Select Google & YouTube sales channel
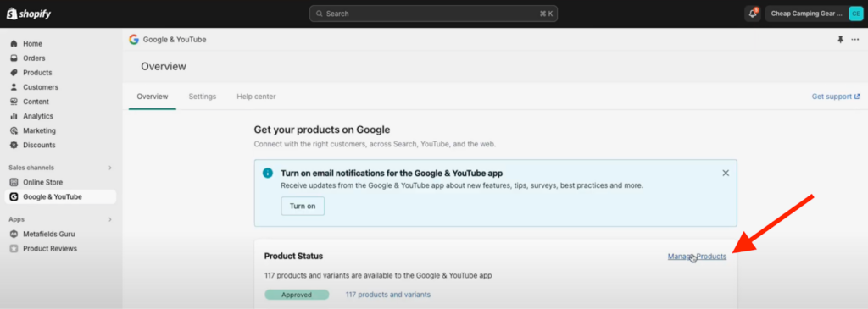Viewport: 868px width, 309px height. pos(60,196)
